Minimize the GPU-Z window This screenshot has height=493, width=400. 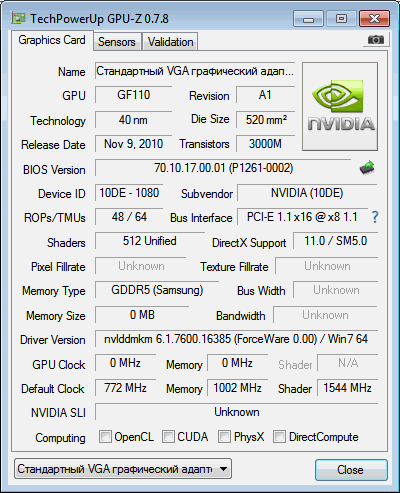pyautogui.click(x=308, y=19)
